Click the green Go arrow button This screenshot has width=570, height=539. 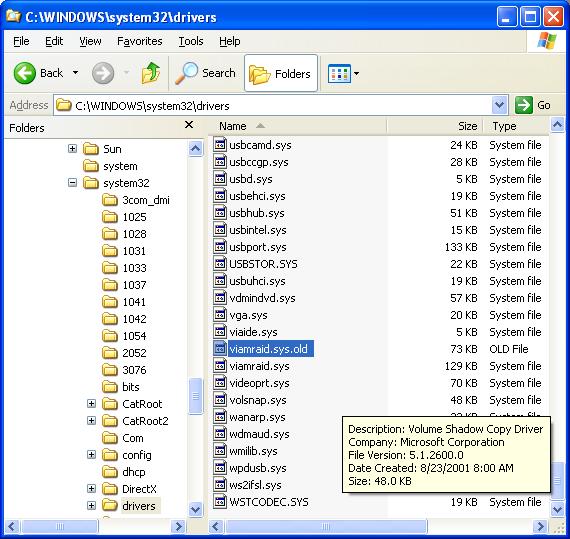click(x=524, y=105)
